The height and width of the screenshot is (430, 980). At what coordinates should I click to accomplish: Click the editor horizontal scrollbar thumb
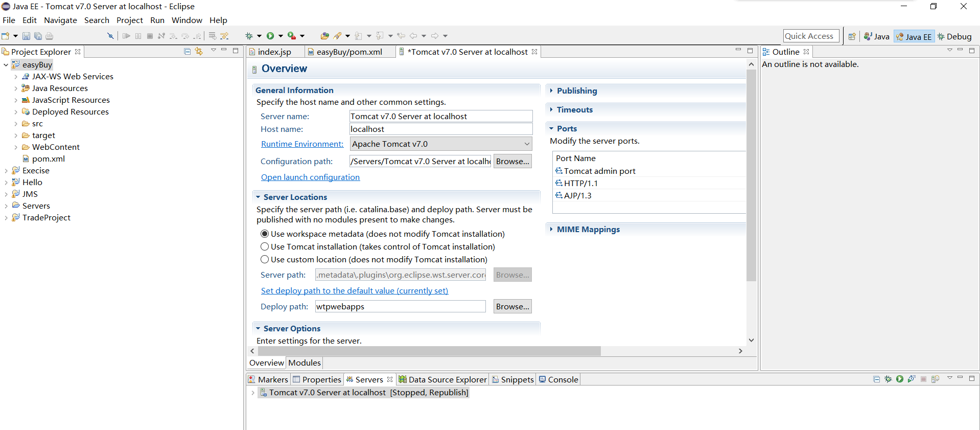pyautogui.click(x=429, y=351)
